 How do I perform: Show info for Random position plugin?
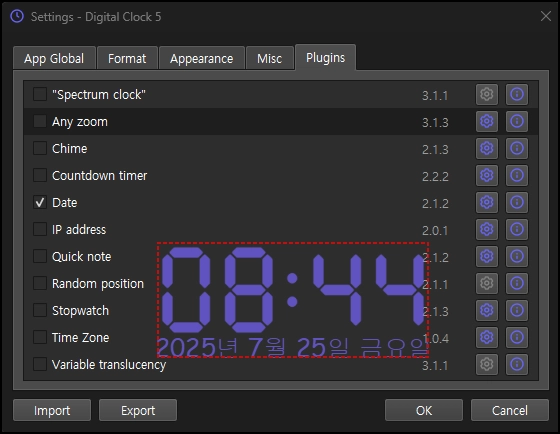point(517,283)
